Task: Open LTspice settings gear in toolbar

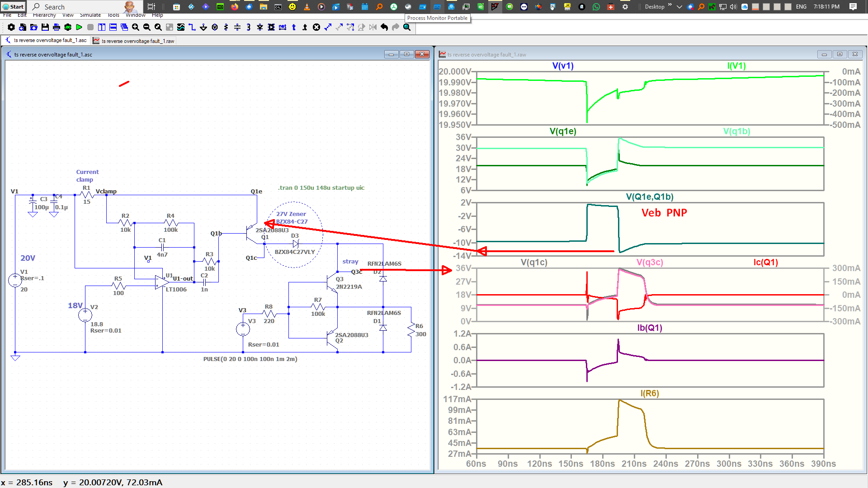Action: [11, 27]
